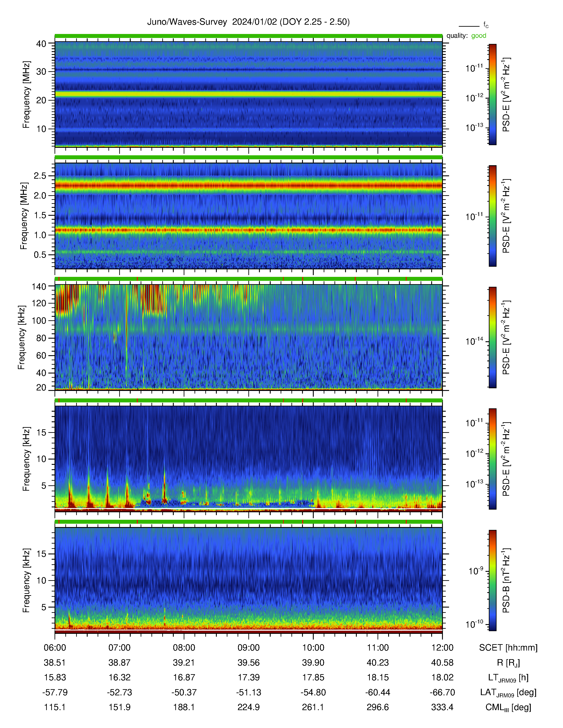Click the top panel PSD-E color bar

(493, 94)
